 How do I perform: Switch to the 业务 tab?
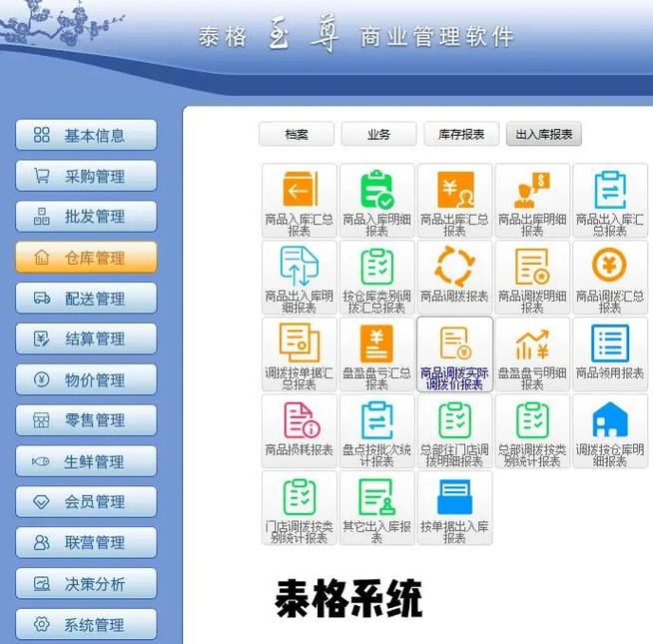378,134
